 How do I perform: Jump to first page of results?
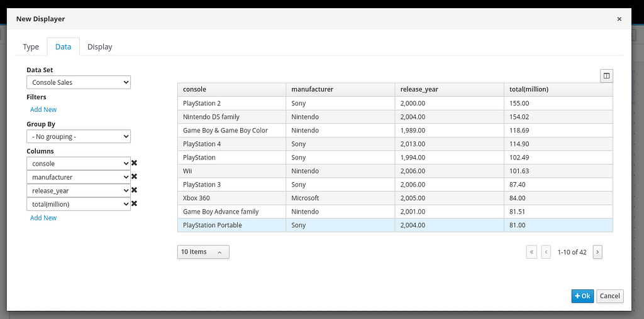pos(531,252)
